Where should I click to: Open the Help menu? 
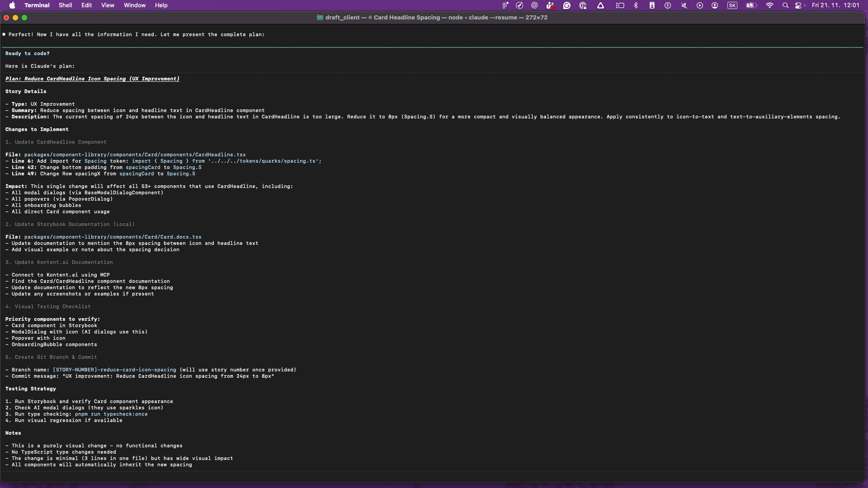[x=160, y=5]
